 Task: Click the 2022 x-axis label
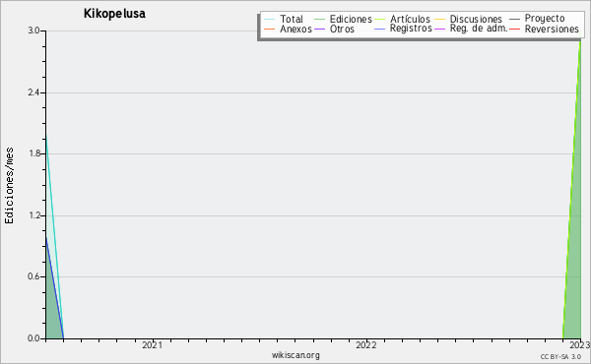tap(366, 345)
